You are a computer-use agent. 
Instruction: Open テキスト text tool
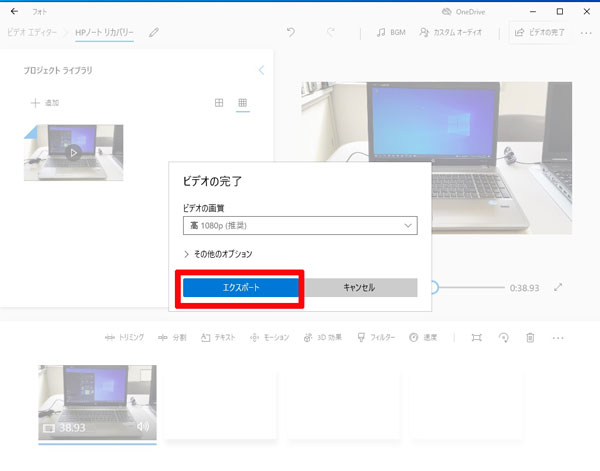coord(218,337)
